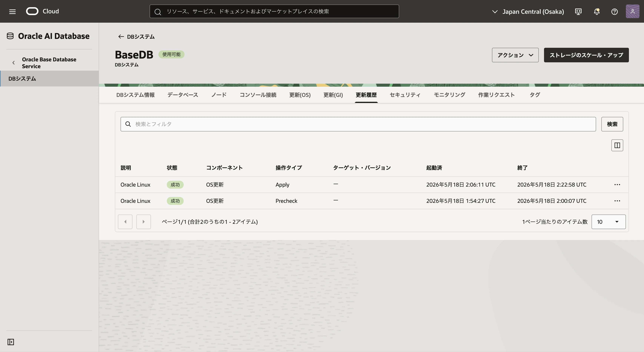Image resolution: width=644 pixels, height=352 pixels.
Task: Open the hamburger navigation menu
Action: point(12,12)
